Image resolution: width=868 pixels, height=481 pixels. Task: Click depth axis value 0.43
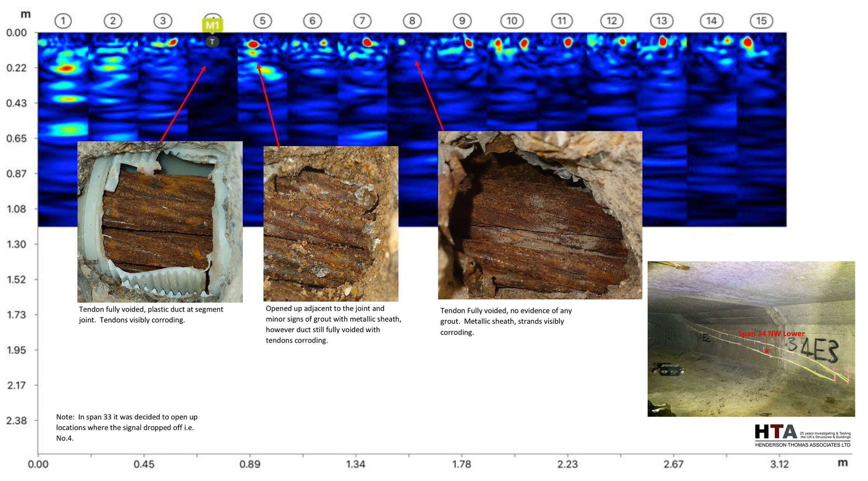[x=16, y=103]
